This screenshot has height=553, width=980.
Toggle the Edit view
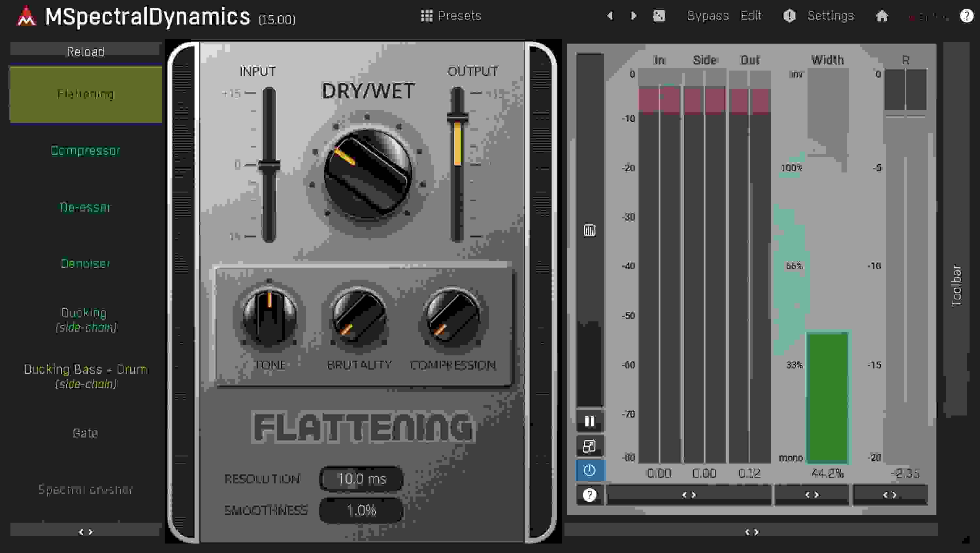[751, 16]
